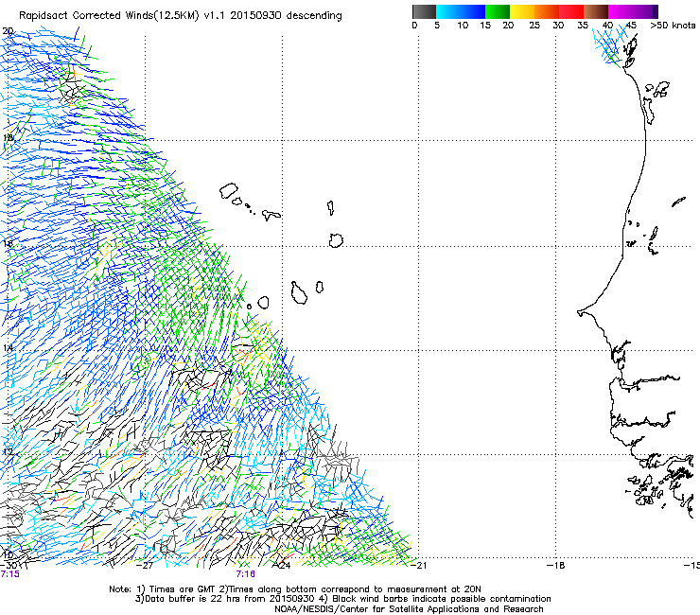Image resolution: width=700 pixels, height=615 pixels.
Task: Click the largest southern Cape Verde island outline
Action: [299, 293]
